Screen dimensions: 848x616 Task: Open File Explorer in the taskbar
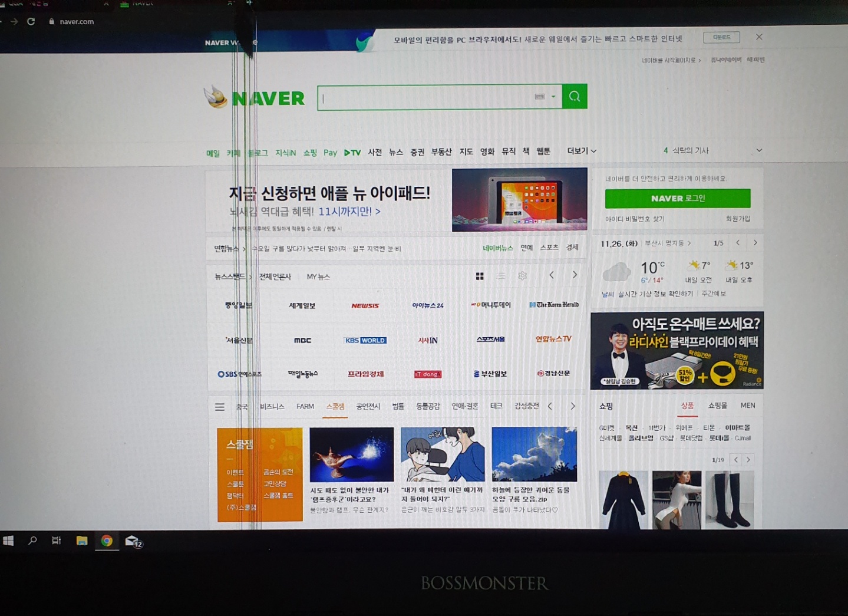point(82,541)
